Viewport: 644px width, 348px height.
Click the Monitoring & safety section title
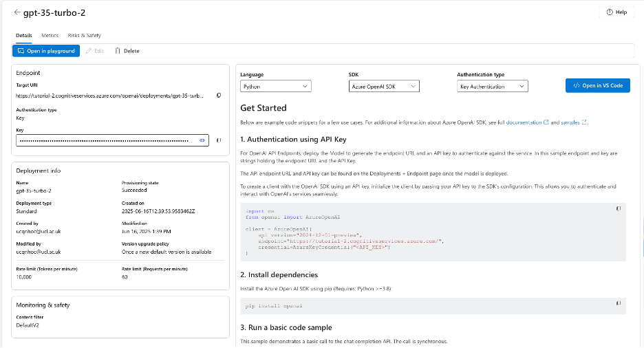[x=43, y=305]
